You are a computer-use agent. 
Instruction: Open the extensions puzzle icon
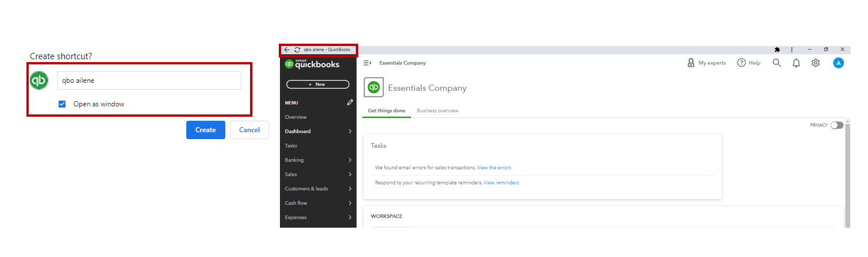777,50
